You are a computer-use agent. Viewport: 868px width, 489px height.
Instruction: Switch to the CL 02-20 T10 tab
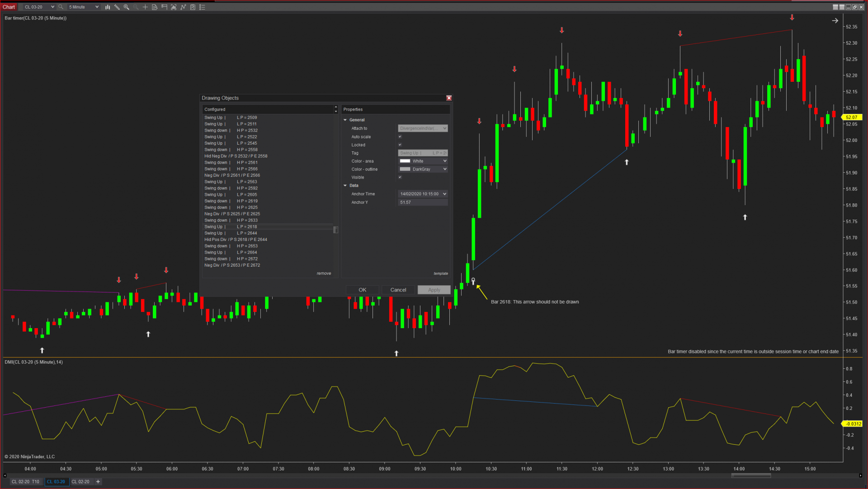click(25, 482)
